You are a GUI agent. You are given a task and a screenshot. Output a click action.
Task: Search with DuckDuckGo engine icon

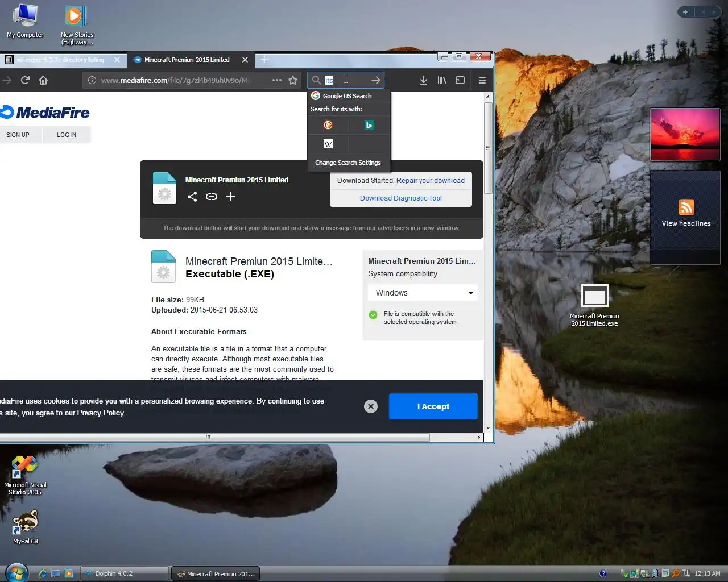pyautogui.click(x=328, y=125)
